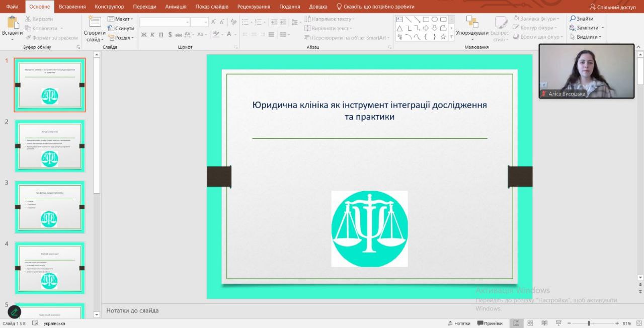
Task: Click Створити слайд new slide icon
Action: (95, 22)
